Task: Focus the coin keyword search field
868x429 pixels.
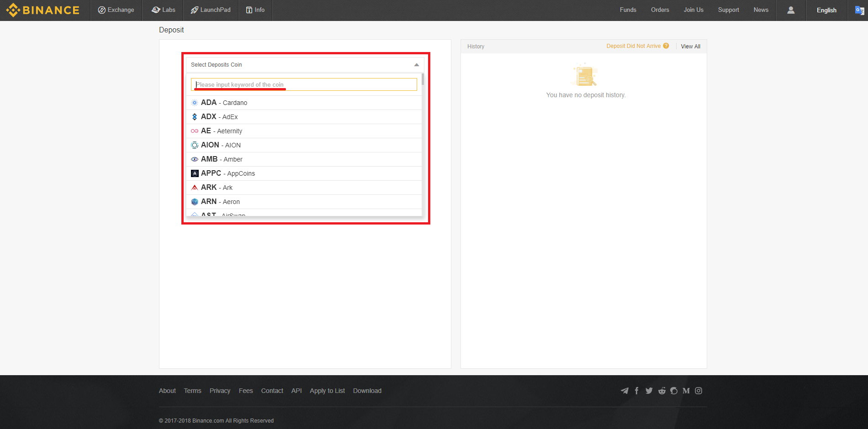Action: click(304, 84)
